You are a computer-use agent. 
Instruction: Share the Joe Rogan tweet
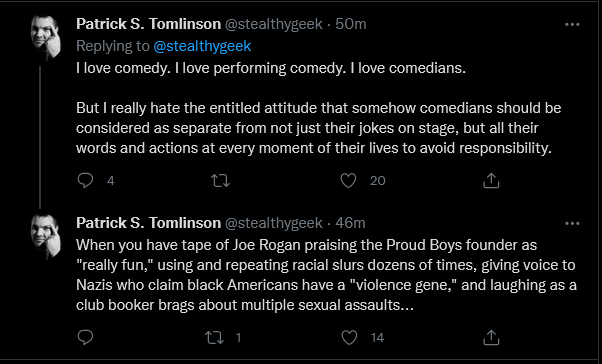[491, 338]
